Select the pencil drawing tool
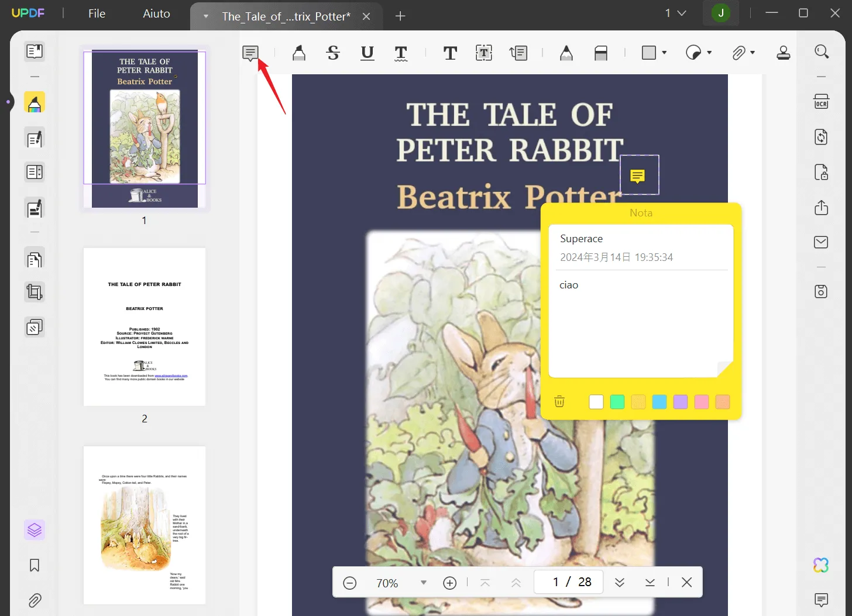Viewport: 852px width, 616px height. coord(566,53)
